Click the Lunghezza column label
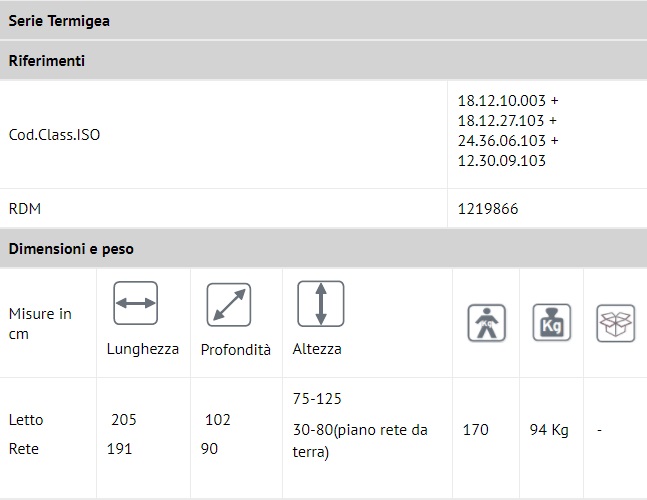 (x=143, y=349)
